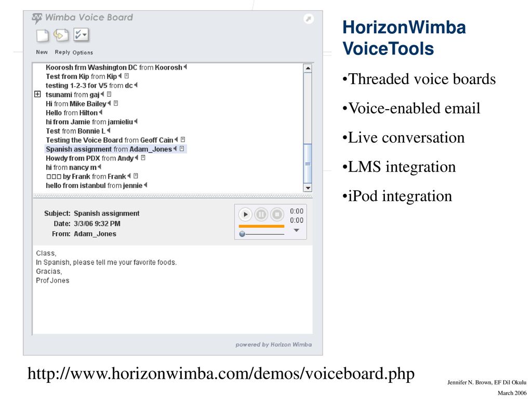Viewport: 532px width, 399px height.
Task: Open the text note beside Andy
Action: point(143,158)
